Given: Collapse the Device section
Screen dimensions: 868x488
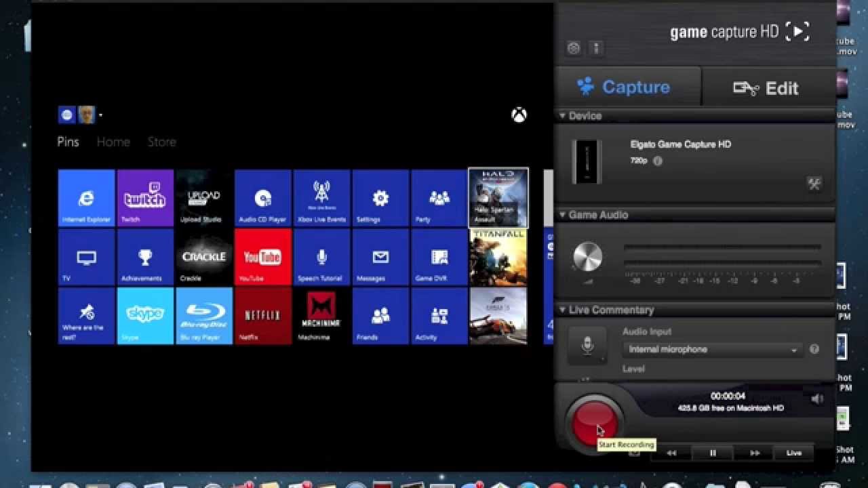Looking at the screenshot, I should click(562, 116).
